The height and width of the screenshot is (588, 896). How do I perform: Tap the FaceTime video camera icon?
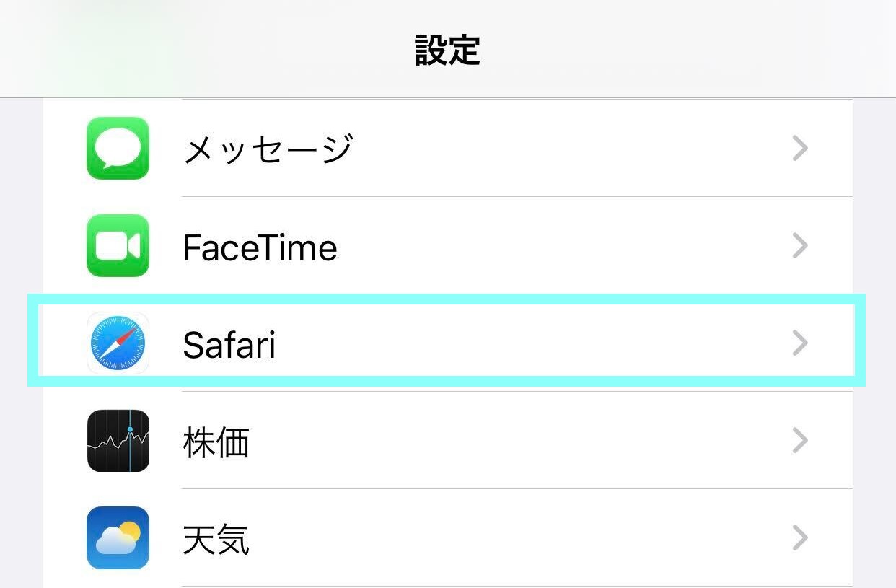(118, 245)
